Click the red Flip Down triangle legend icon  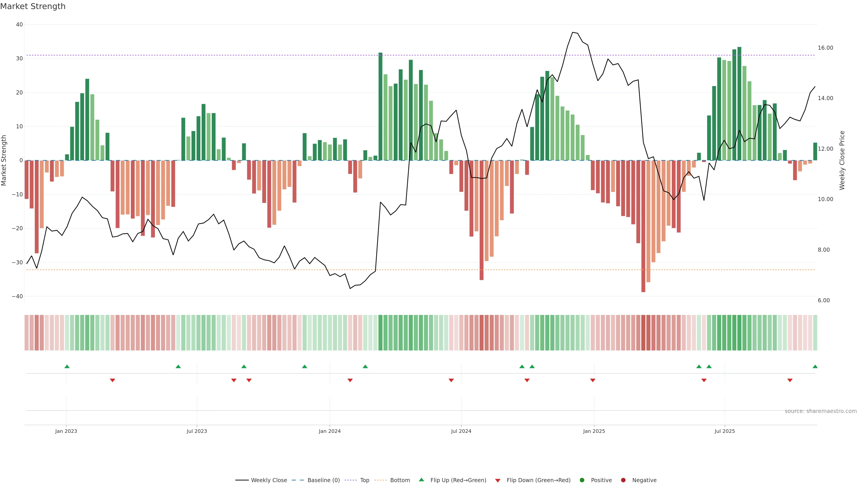pyautogui.click(x=497, y=480)
